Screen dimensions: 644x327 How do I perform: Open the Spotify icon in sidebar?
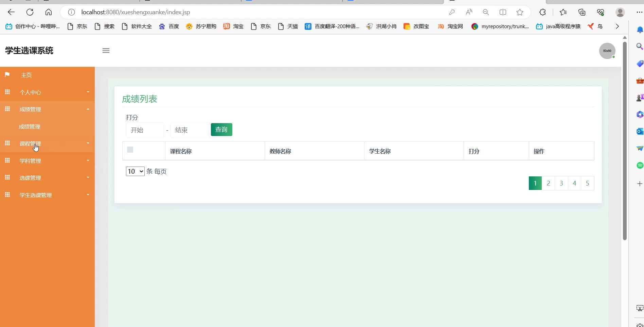(x=640, y=166)
